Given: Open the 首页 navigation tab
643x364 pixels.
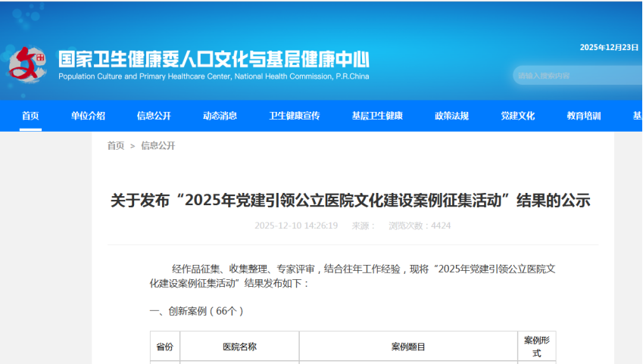Looking at the screenshot, I should [x=30, y=116].
